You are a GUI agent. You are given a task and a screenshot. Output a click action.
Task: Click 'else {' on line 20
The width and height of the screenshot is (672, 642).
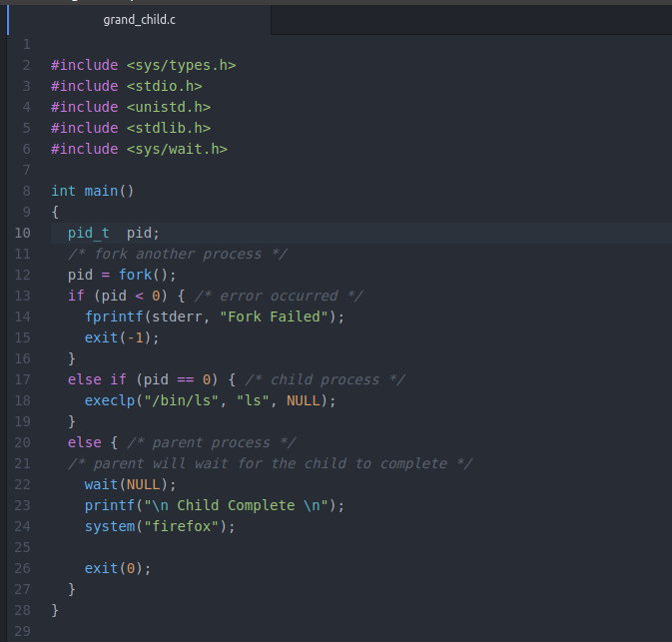point(93,442)
